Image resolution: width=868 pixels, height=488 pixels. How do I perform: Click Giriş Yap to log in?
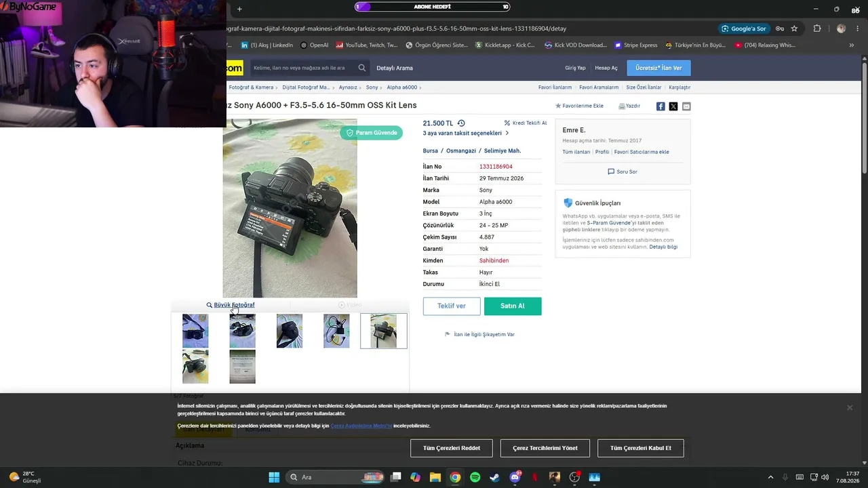pos(575,68)
